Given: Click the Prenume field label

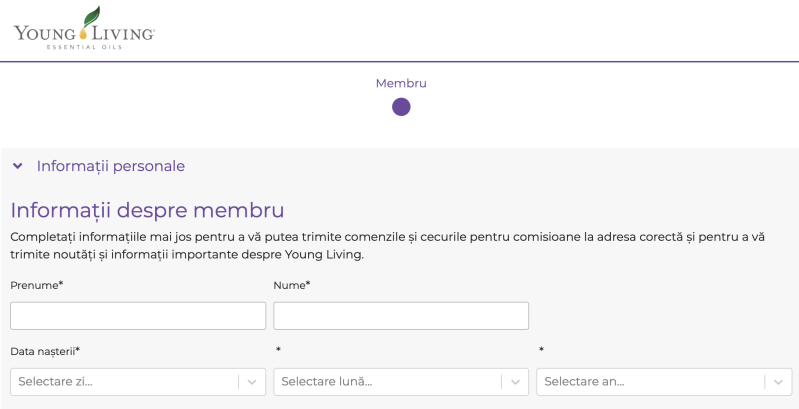Looking at the screenshot, I should click(36, 285).
